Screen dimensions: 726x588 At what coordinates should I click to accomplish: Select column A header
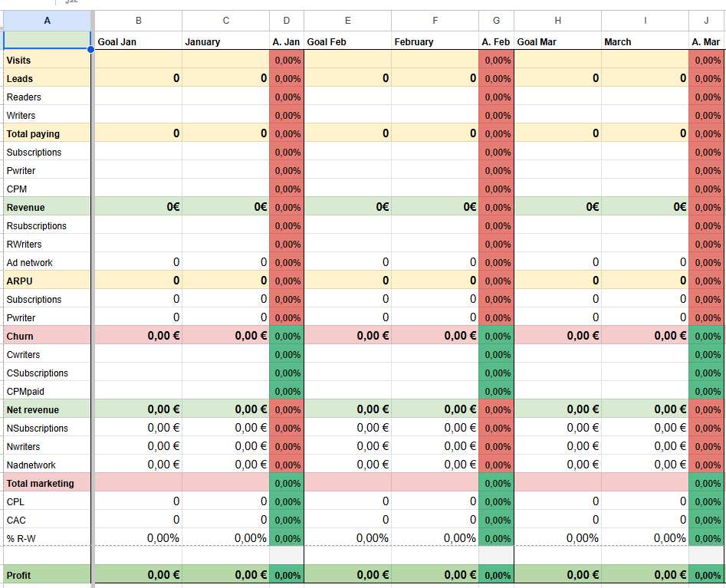coord(47,21)
